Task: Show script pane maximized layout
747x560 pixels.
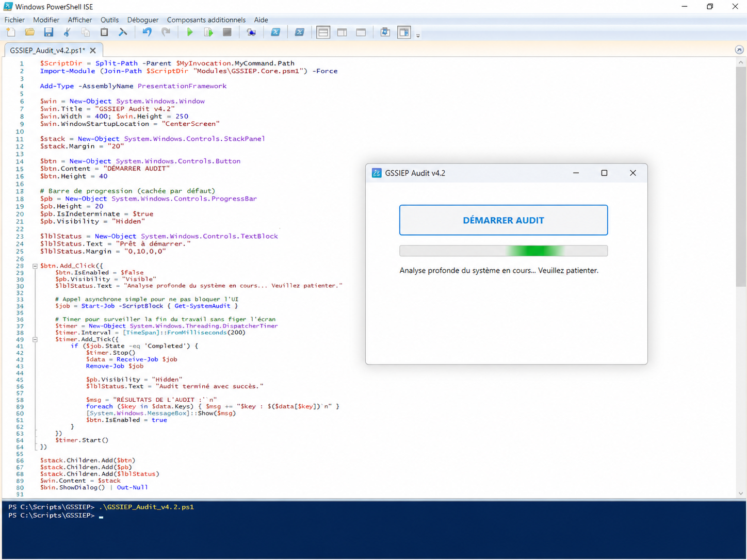Action: tap(361, 32)
